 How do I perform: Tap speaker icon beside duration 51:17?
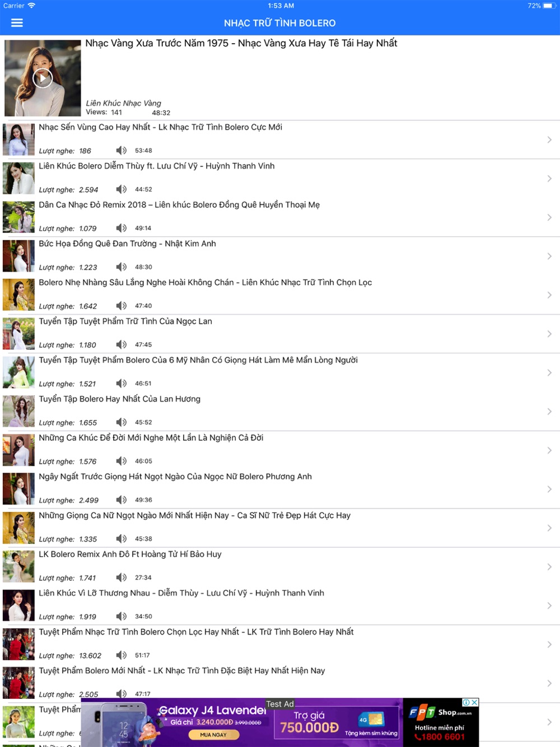pyautogui.click(x=122, y=655)
